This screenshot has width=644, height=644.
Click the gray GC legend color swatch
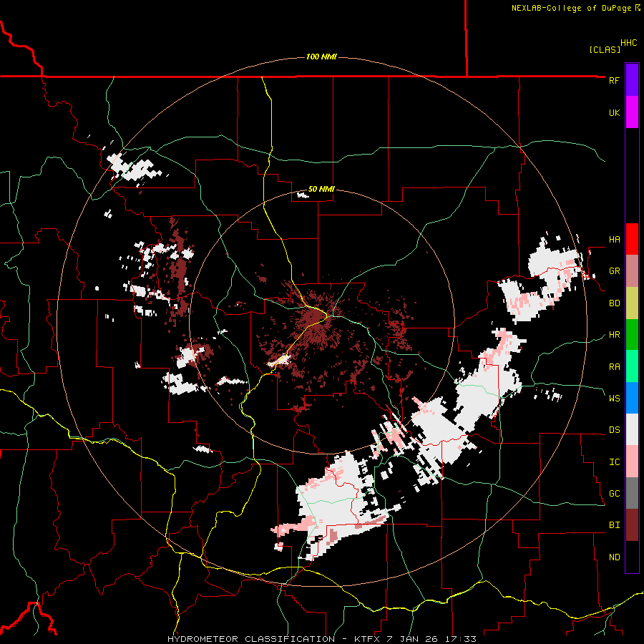[632, 493]
